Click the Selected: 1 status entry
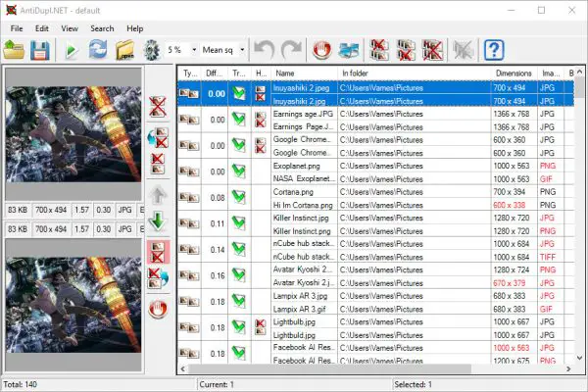The width and height of the screenshot is (588, 392). pos(413,384)
